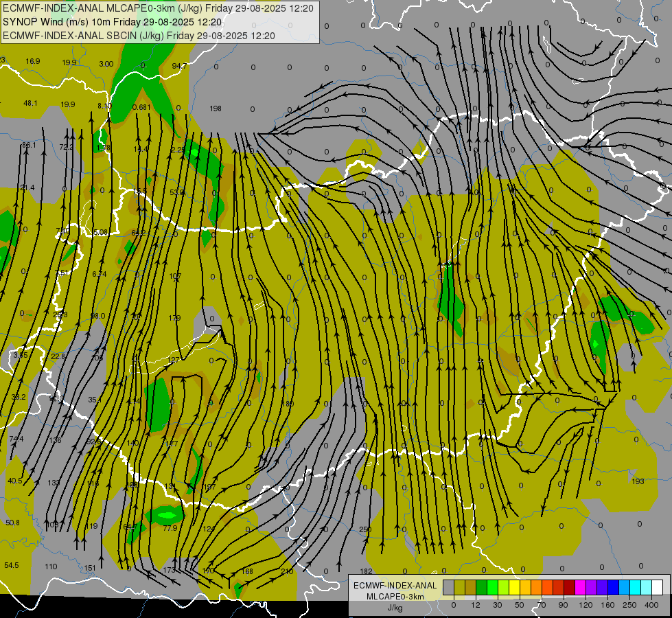Click the pure blue legend swatch
Screen dimensions: 672x618
click(613, 587)
